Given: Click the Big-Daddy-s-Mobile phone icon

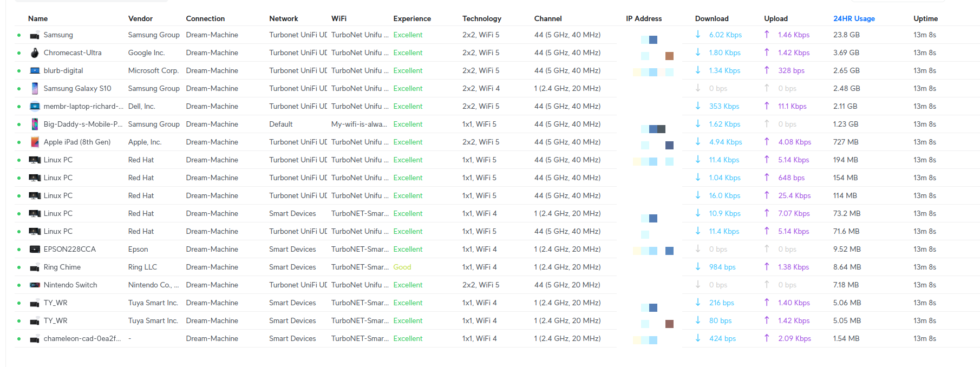Looking at the screenshot, I should coord(35,124).
